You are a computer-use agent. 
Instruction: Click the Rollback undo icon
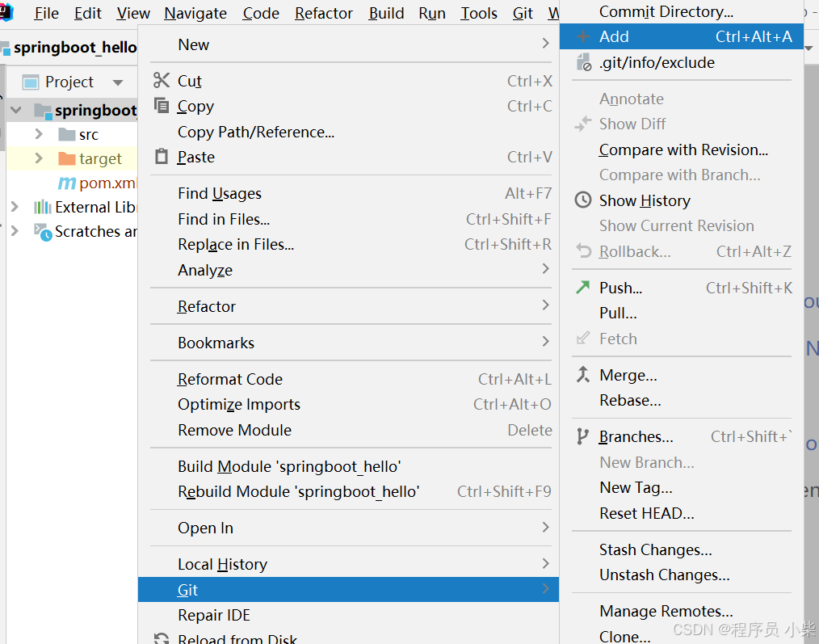click(583, 251)
